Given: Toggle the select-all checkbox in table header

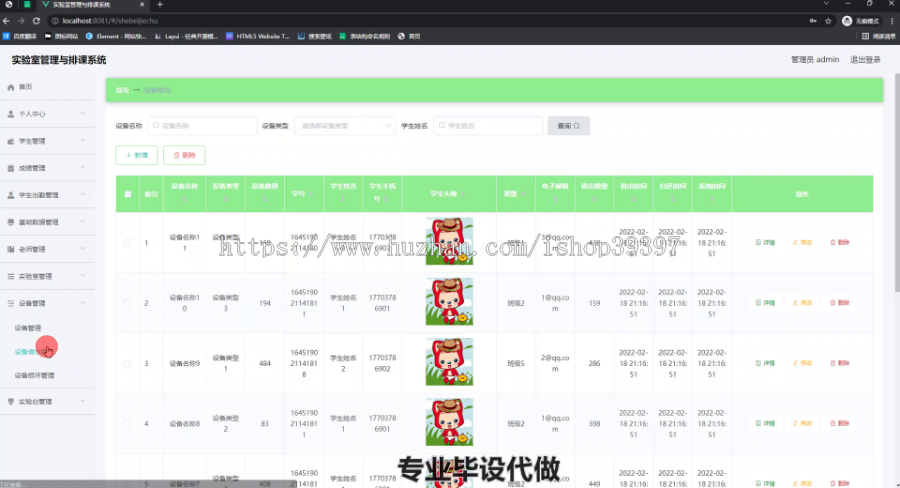Looking at the screenshot, I should (127, 194).
